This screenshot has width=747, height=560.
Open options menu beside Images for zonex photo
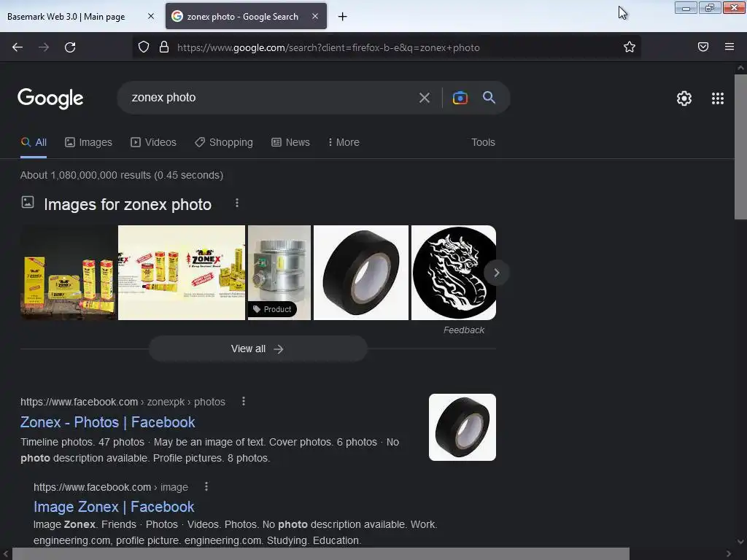click(x=237, y=203)
